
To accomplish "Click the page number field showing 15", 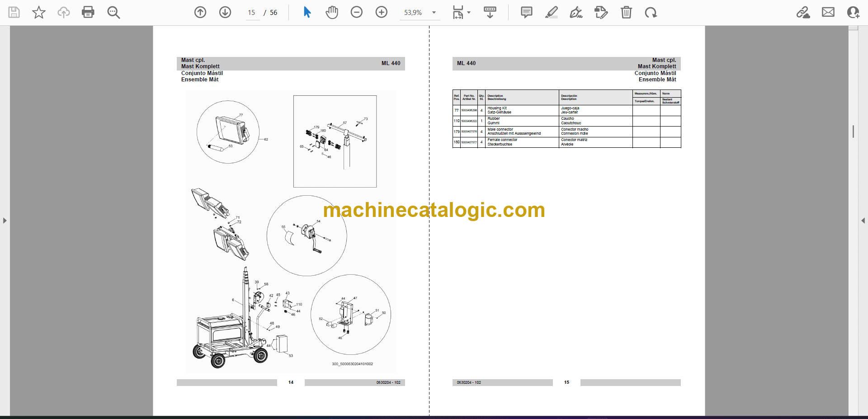I will click(x=252, y=13).
